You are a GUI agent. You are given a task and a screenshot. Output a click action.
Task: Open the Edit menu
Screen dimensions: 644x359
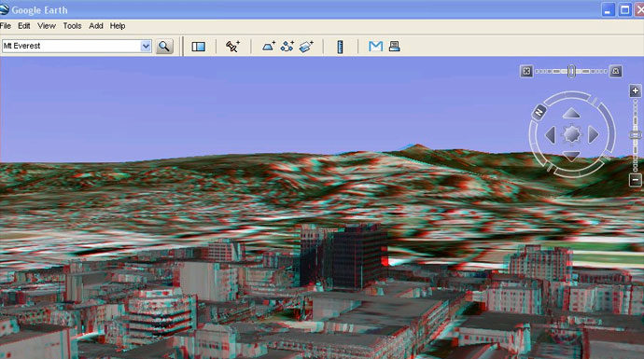point(24,26)
